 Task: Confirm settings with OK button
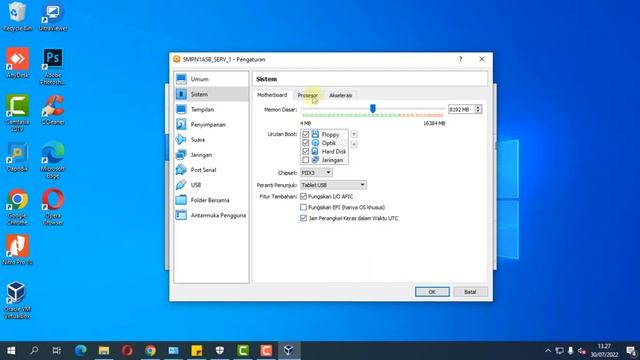[432, 292]
